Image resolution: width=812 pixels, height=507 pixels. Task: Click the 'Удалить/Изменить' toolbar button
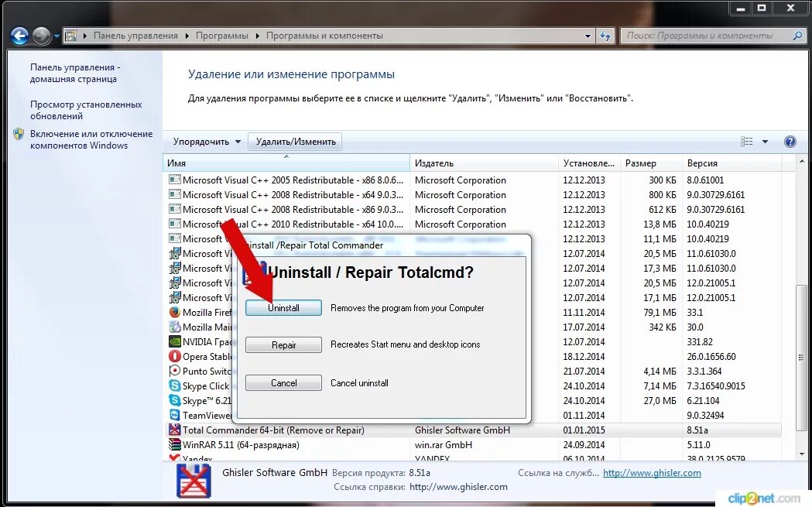(x=295, y=142)
